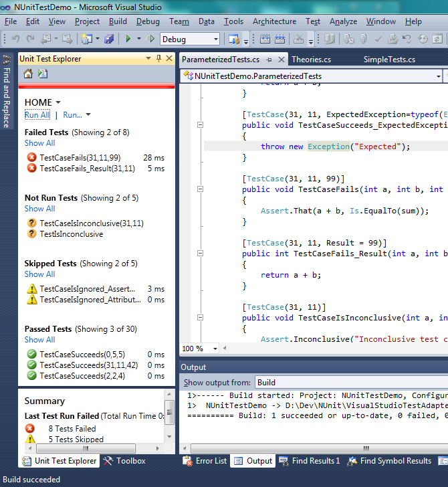Pin the Unit Test Explorer panel with pushpin
The width and height of the screenshot is (448, 487).
click(x=158, y=58)
